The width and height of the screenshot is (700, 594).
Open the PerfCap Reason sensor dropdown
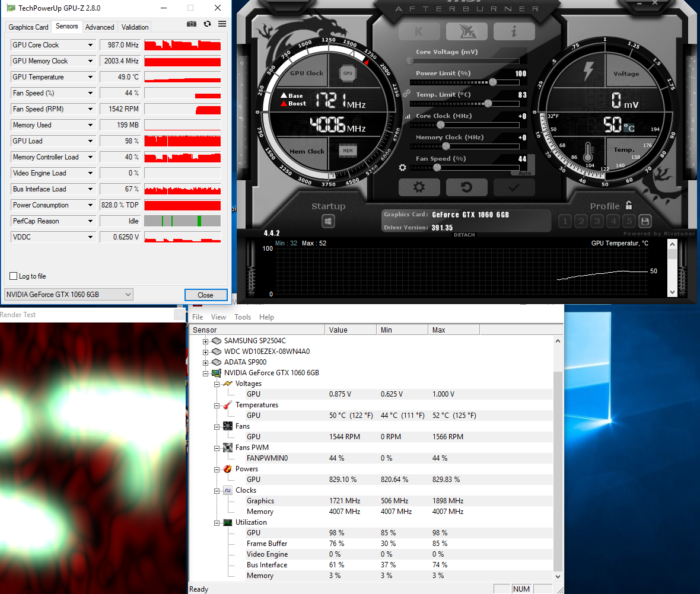[90, 221]
